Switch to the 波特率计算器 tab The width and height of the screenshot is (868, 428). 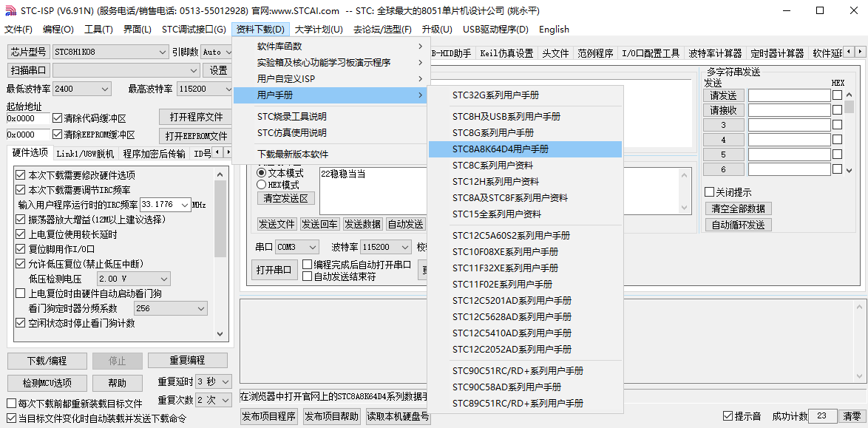tap(715, 54)
